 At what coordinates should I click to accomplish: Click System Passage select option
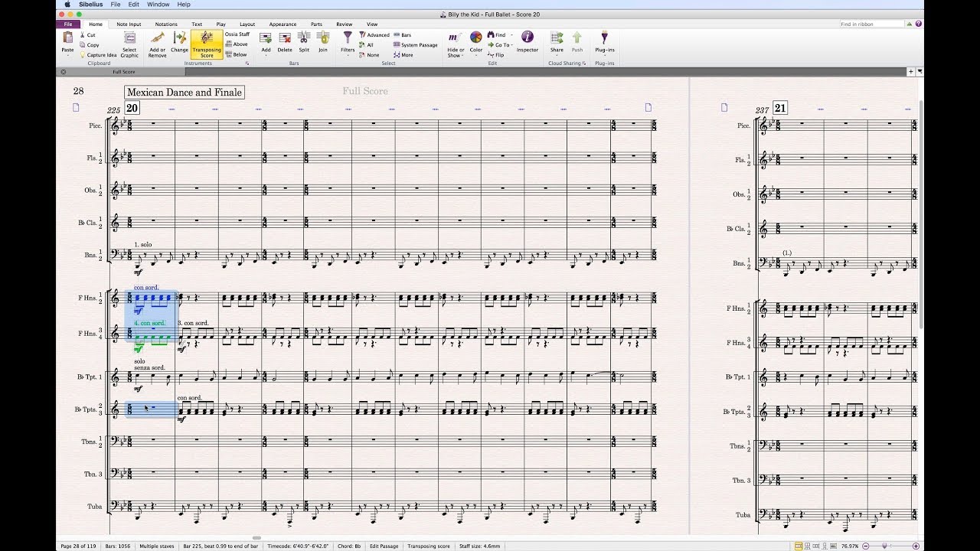click(x=416, y=44)
